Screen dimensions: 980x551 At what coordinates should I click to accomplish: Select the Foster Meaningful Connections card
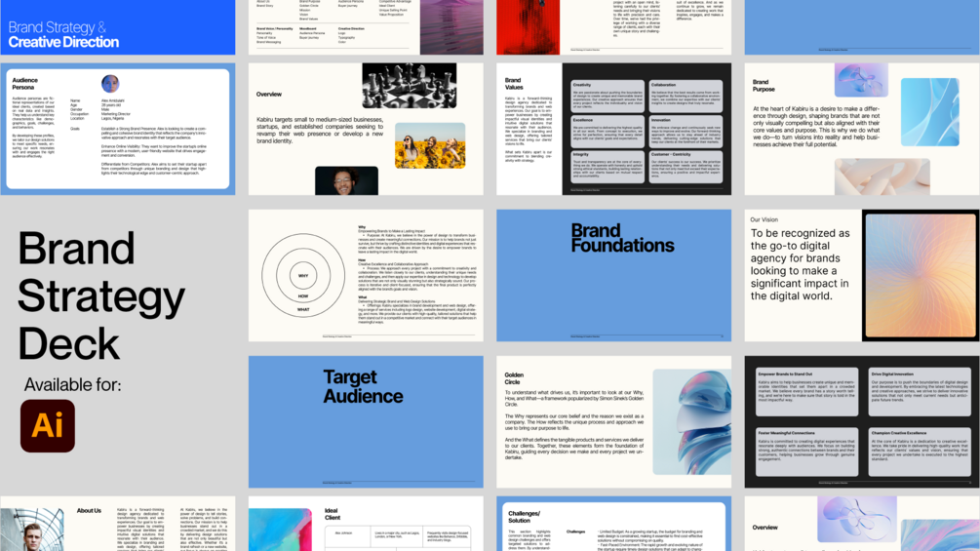click(x=806, y=452)
